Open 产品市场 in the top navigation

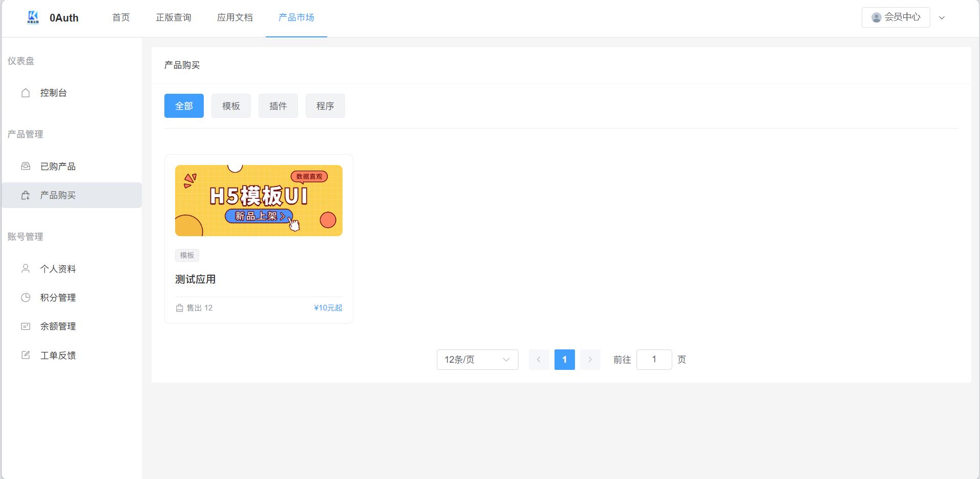point(296,17)
